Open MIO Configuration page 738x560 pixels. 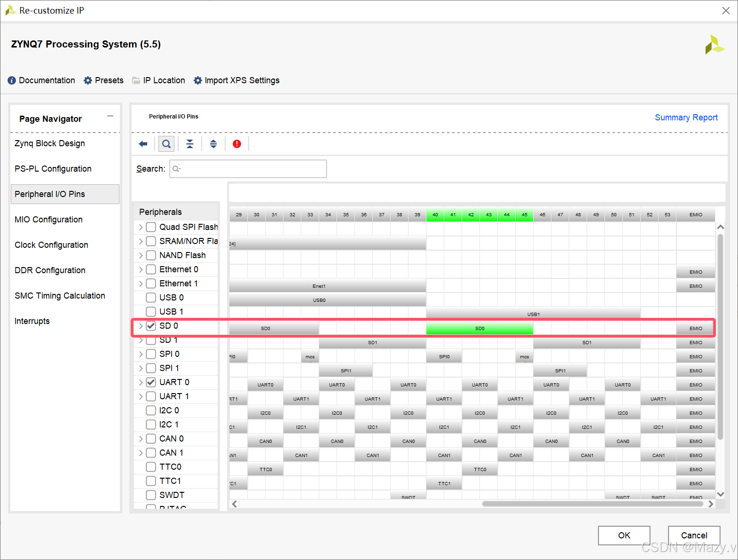[x=48, y=220]
